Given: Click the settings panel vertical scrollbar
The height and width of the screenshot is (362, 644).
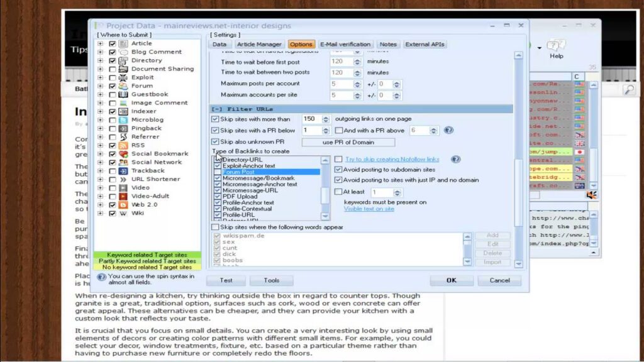Looking at the screenshot, I should pos(518,160).
